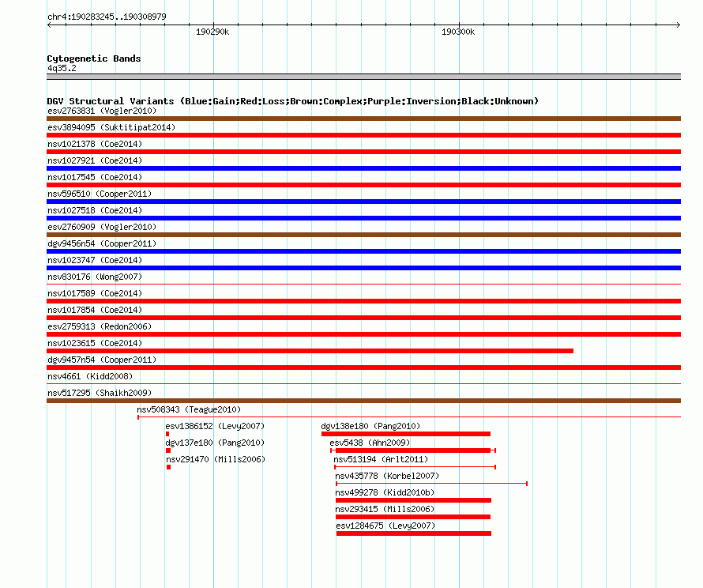Open the nsv435778 (Korbel2007) label
703x588 pixels.
click(387, 476)
